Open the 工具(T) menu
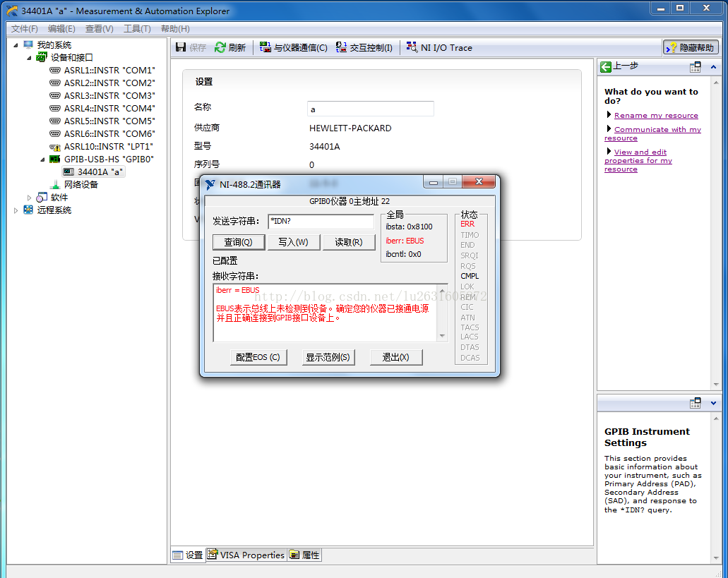The image size is (728, 578). tap(137, 29)
